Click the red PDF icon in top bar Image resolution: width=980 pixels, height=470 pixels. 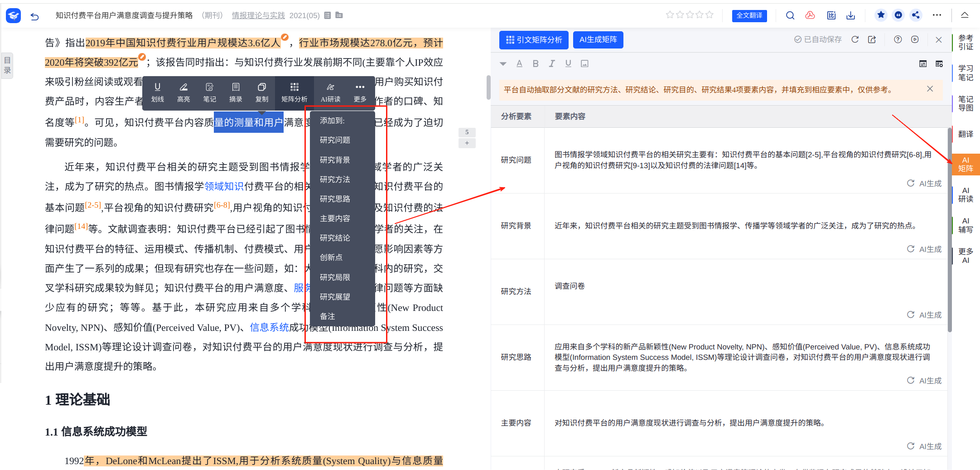coord(810,15)
